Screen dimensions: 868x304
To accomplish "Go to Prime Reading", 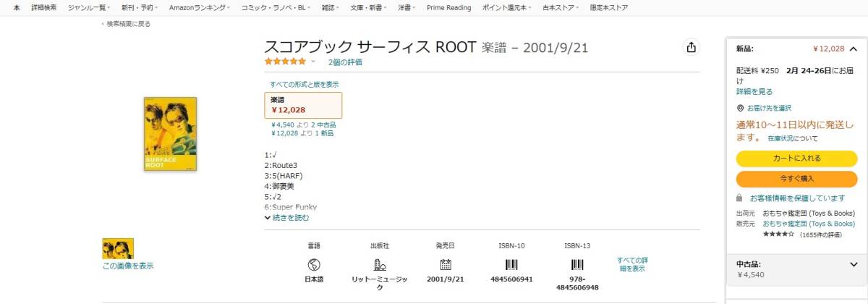I will (448, 7).
